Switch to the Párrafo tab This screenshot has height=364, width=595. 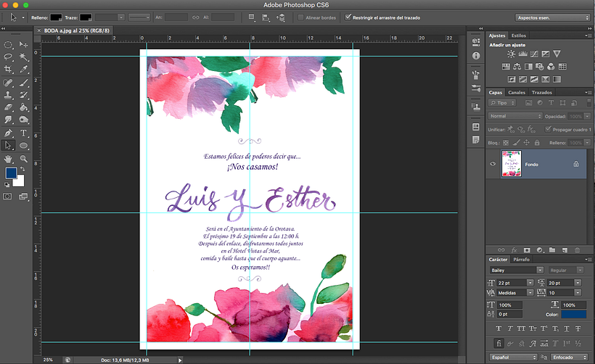click(521, 260)
